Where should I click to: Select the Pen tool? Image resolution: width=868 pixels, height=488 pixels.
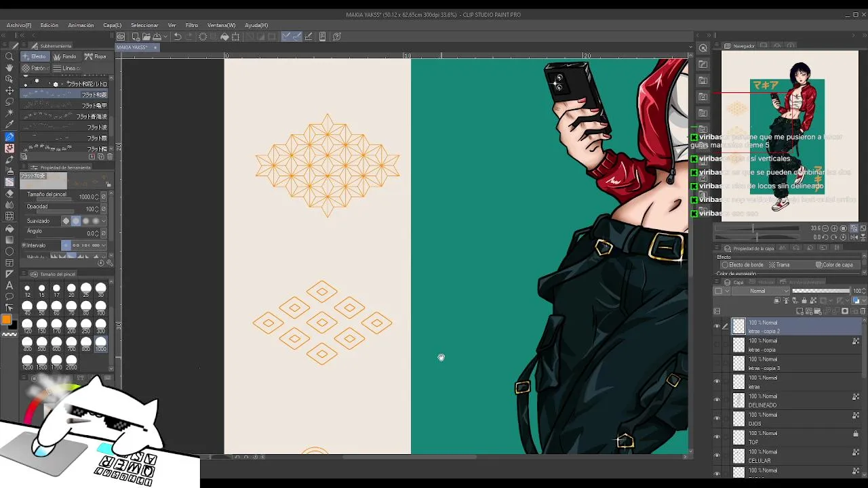point(9,136)
